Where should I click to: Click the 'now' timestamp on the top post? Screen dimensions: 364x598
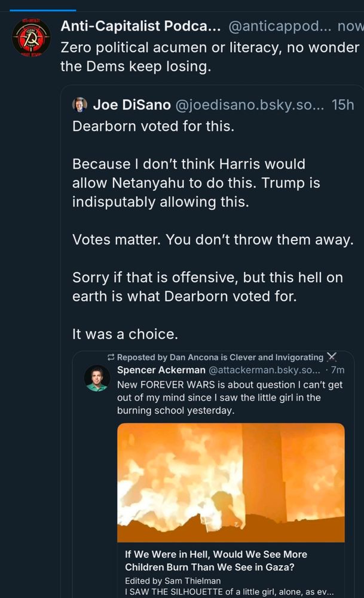[350, 26]
